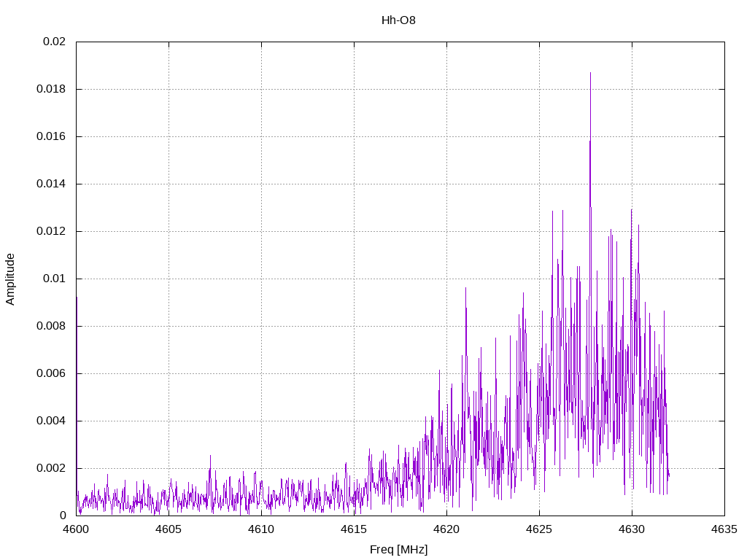
Task: Click the 0.014 y-axis tick label
Action: [x=52, y=184]
